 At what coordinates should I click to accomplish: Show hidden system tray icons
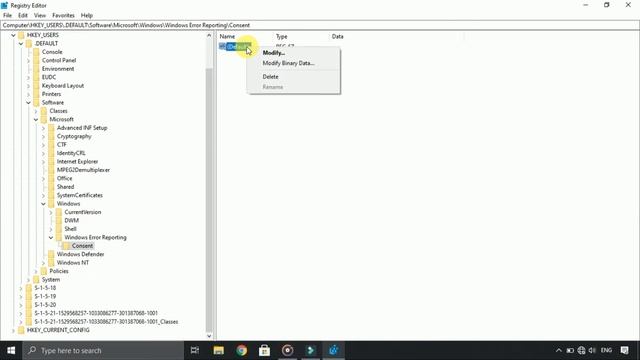559,351
